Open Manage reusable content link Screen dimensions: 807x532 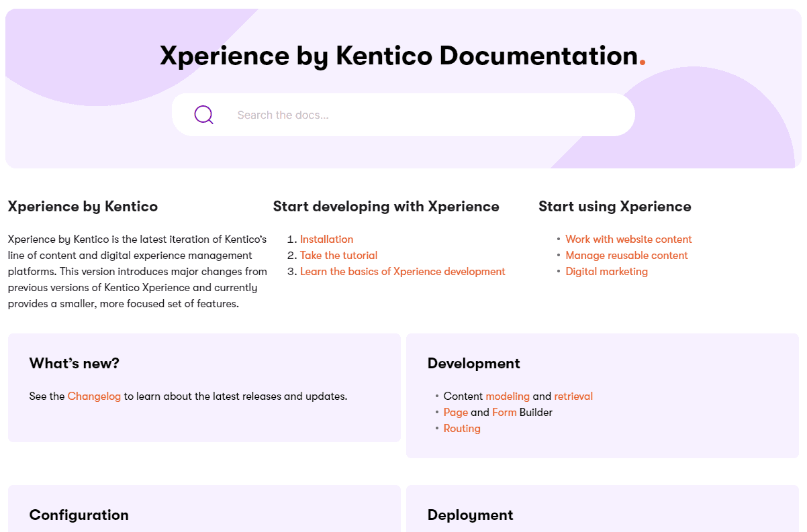tap(626, 255)
